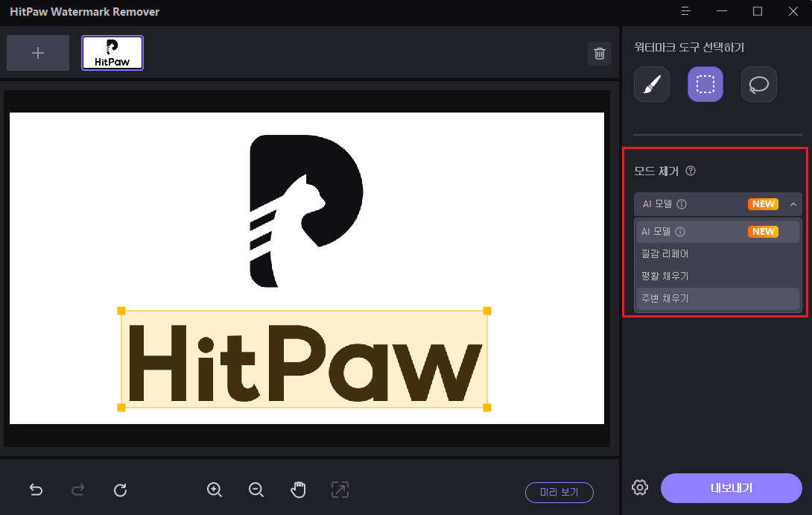This screenshot has width=812, height=515.
Task: Click the 내보내기 export button
Action: pyautogui.click(x=731, y=488)
